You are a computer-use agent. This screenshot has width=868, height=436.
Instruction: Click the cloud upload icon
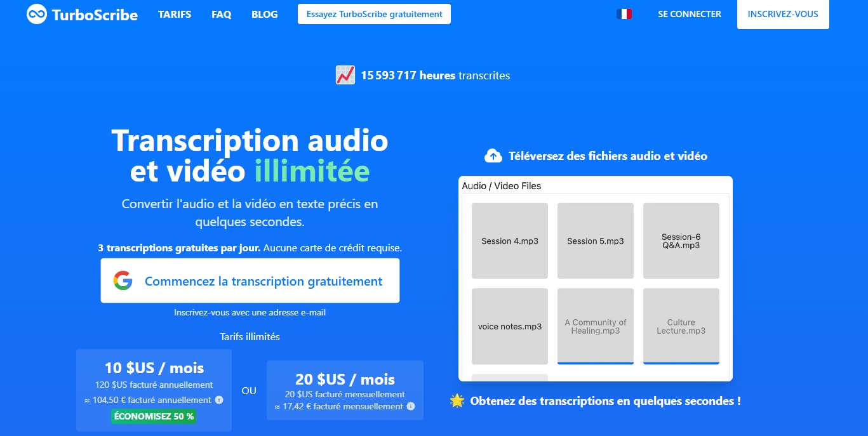(493, 155)
